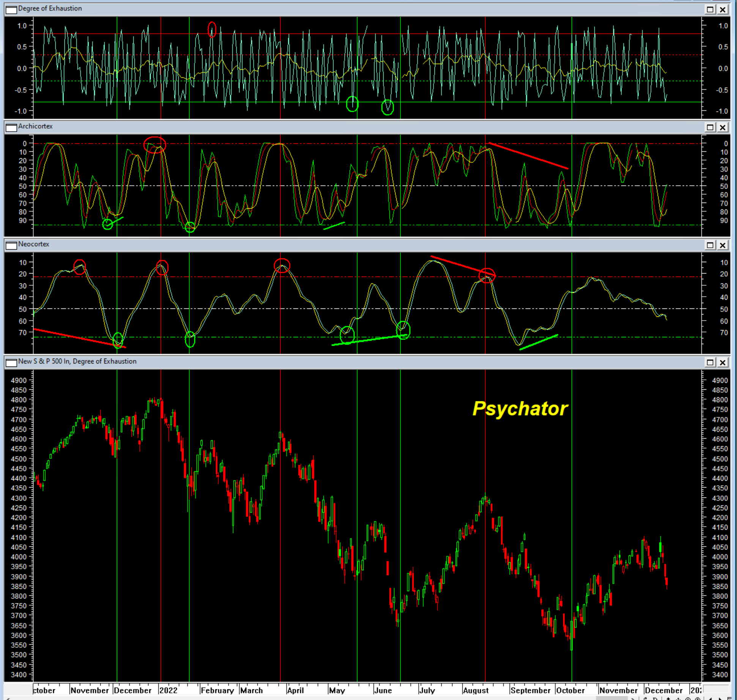Open the New S&P 500 panel system-menu icon
Screen dimensions: 737x700
click(11, 362)
